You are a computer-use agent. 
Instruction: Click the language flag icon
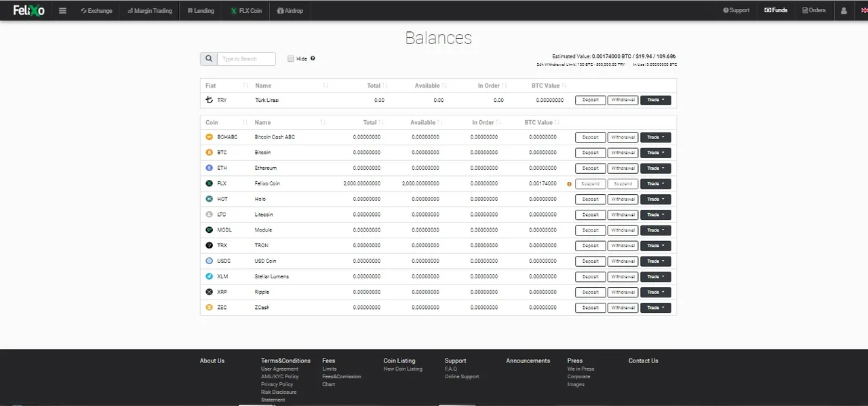coord(864,11)
